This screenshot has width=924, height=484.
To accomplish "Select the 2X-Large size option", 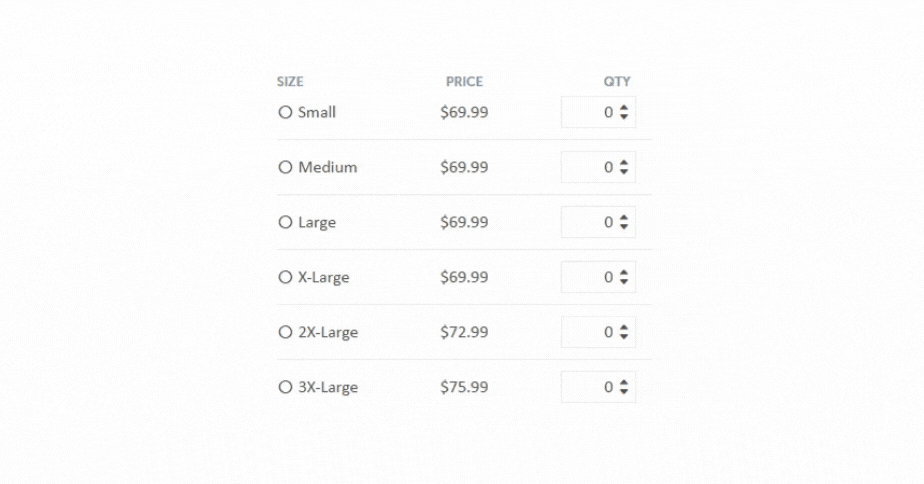I will click(x=285, y=332).
